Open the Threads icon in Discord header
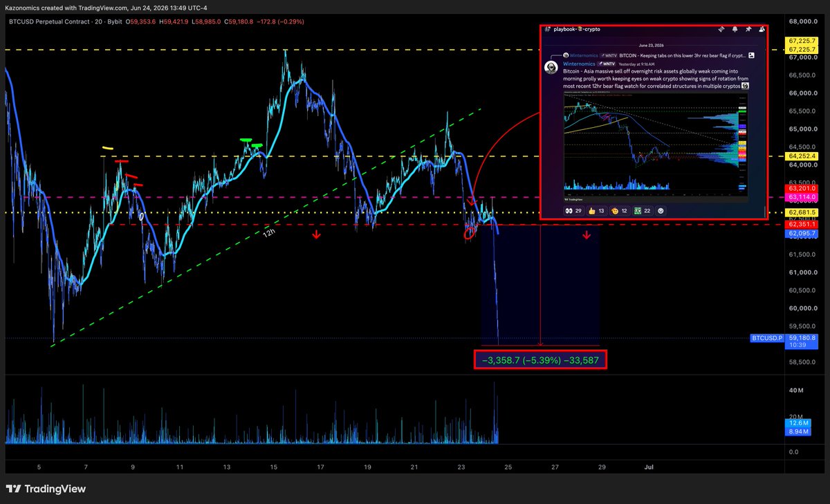 (x=721, y=30)
